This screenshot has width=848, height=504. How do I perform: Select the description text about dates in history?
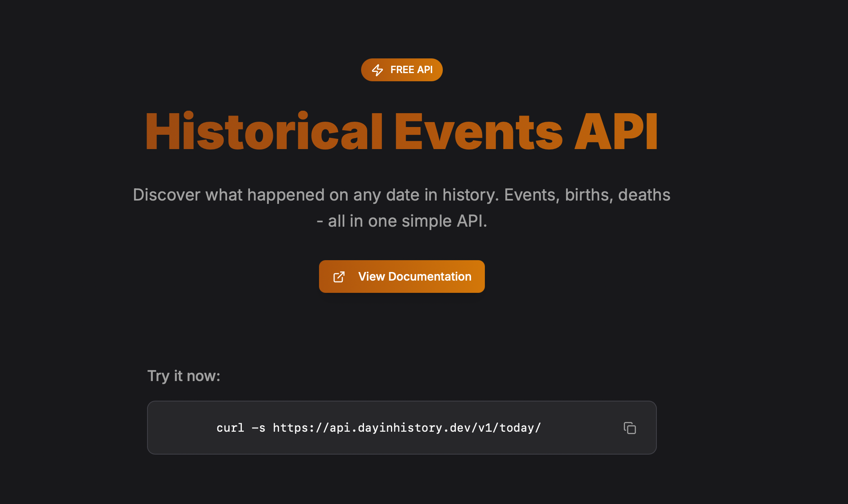(402, 207)
